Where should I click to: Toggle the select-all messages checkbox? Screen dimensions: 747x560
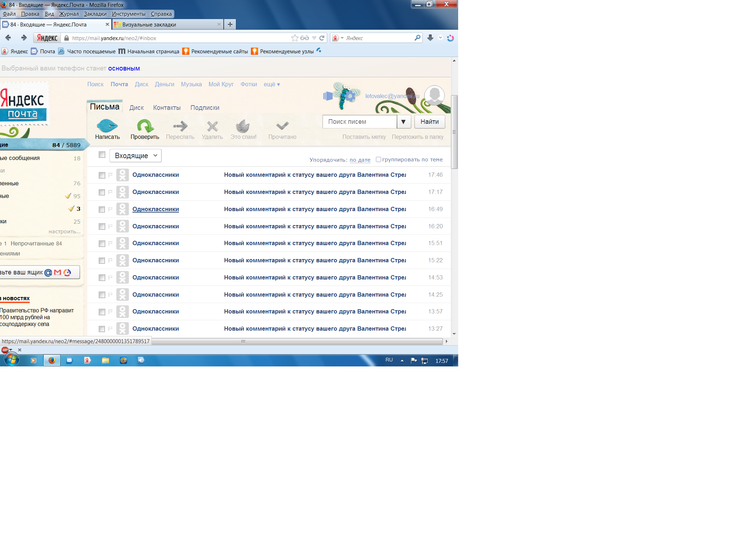[x=102, y=155]
